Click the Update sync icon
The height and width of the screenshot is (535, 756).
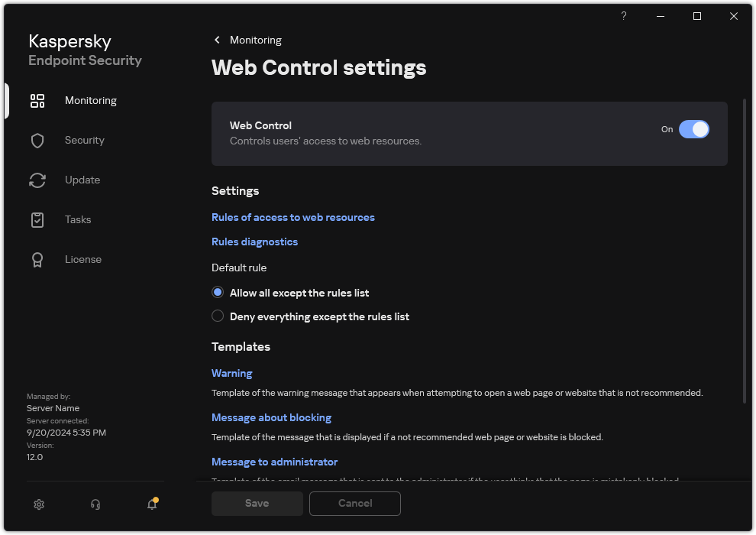tap(37, 180)
